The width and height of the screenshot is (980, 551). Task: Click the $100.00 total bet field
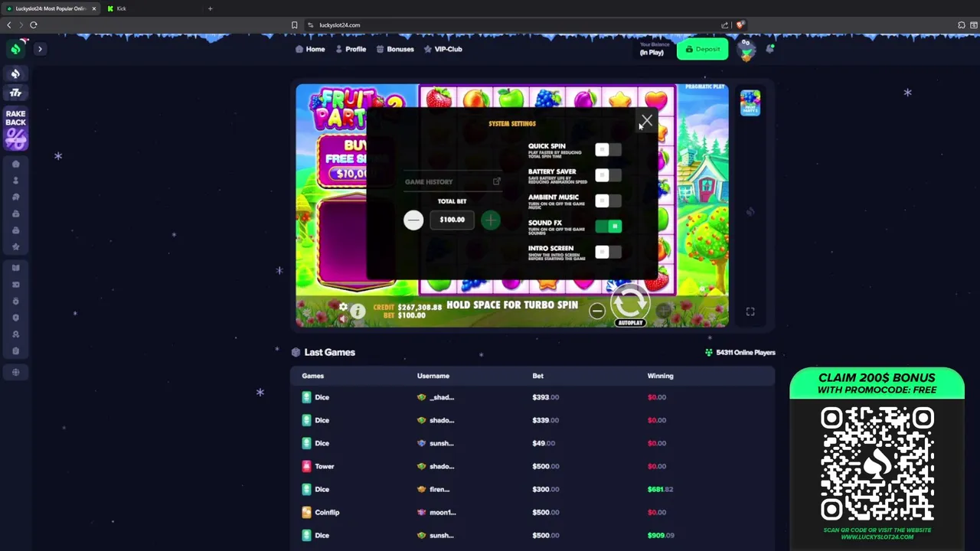pos(452,220)
